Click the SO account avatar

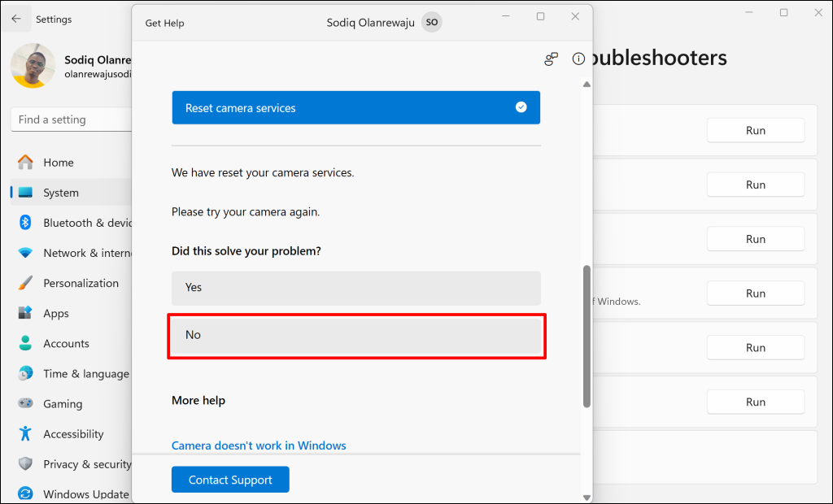[432, 23]
